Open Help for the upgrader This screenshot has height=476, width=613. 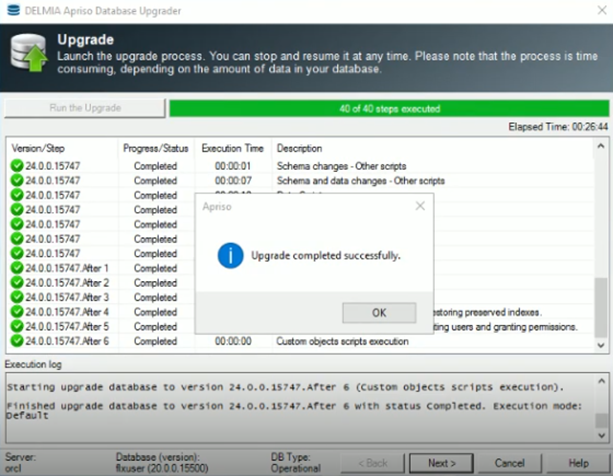click(x=578, y=463)
